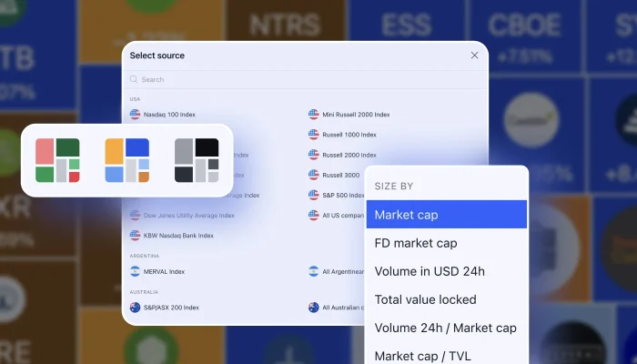Select Dow Jones Utility Average Index
Image resolution: width=637 pixels, height=364 pixels.
pos(189,216)
